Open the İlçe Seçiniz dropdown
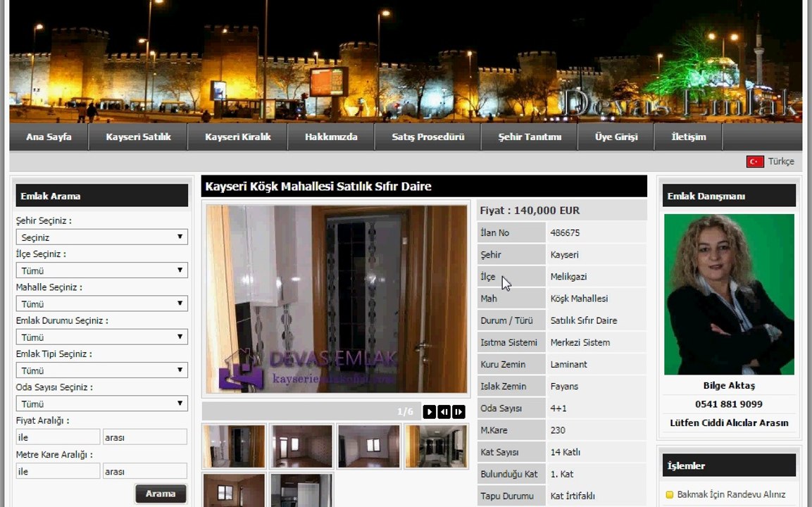The image size is (812, 507). (x=101, y=270)
